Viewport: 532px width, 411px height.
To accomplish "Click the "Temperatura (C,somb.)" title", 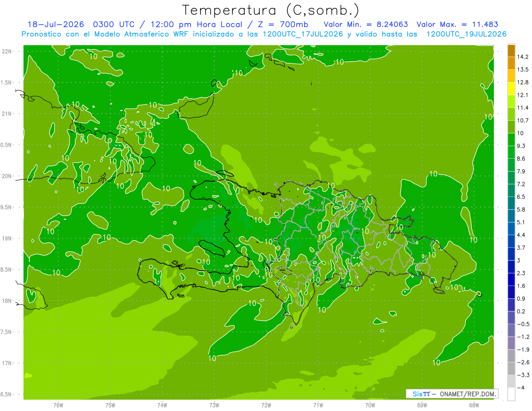I will pyautogui.click(x=271, y=10).
